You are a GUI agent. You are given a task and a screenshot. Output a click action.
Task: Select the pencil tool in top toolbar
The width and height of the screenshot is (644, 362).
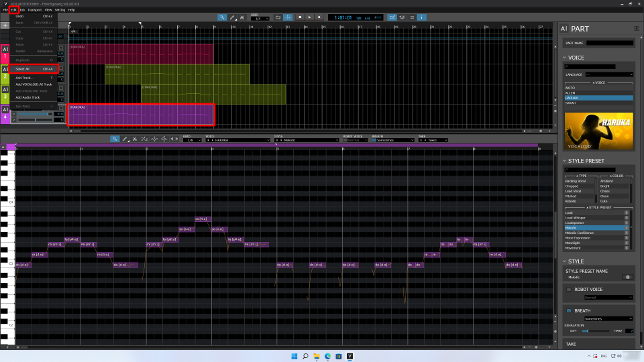[x=232, y=17]
